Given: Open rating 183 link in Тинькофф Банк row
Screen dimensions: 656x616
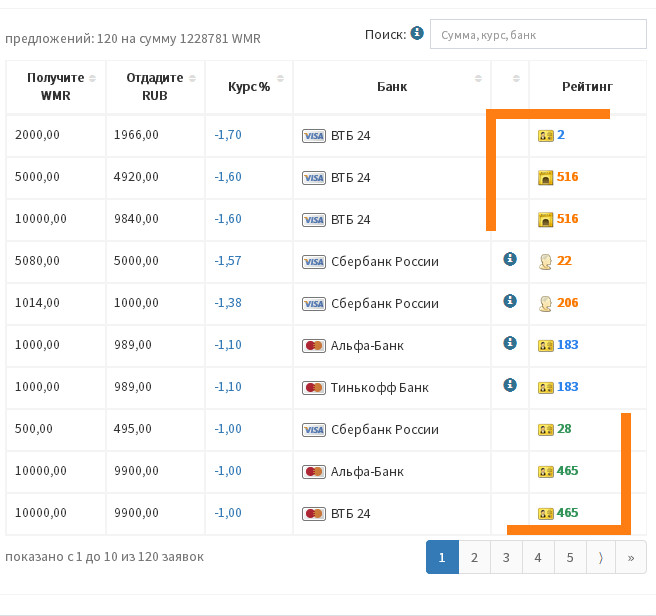Looking at the screenshot, I should [567, 387].
